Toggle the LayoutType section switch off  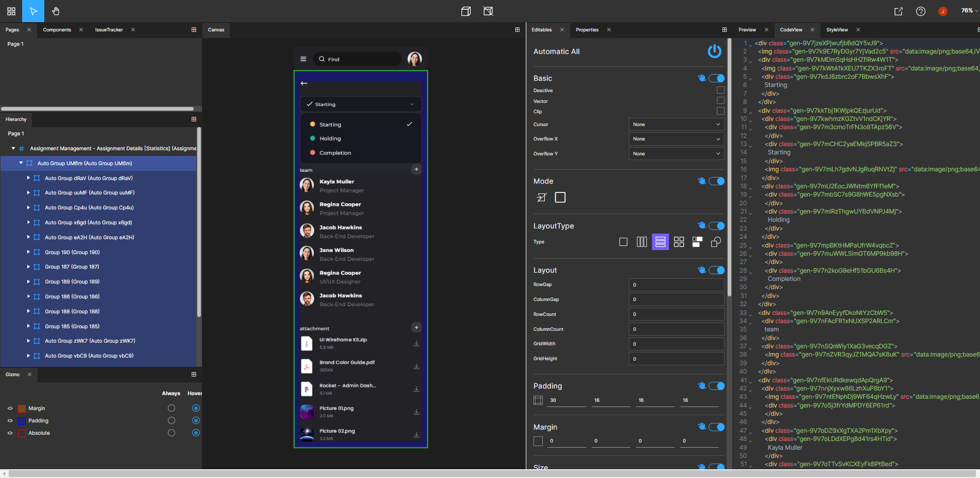tap(716, 225)
